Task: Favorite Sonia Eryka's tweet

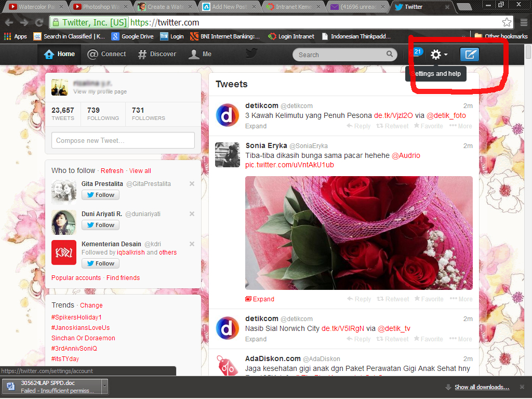Action: 429,299
